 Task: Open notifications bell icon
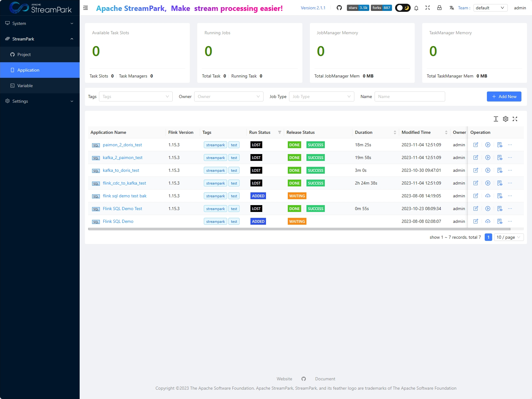point(416,8)
